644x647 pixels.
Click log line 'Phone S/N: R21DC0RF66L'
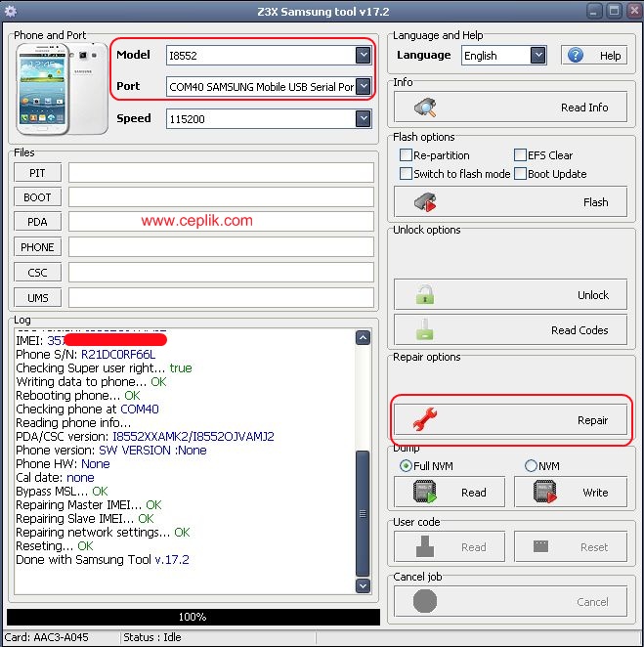pyautogui.click(x=85, y=355)
